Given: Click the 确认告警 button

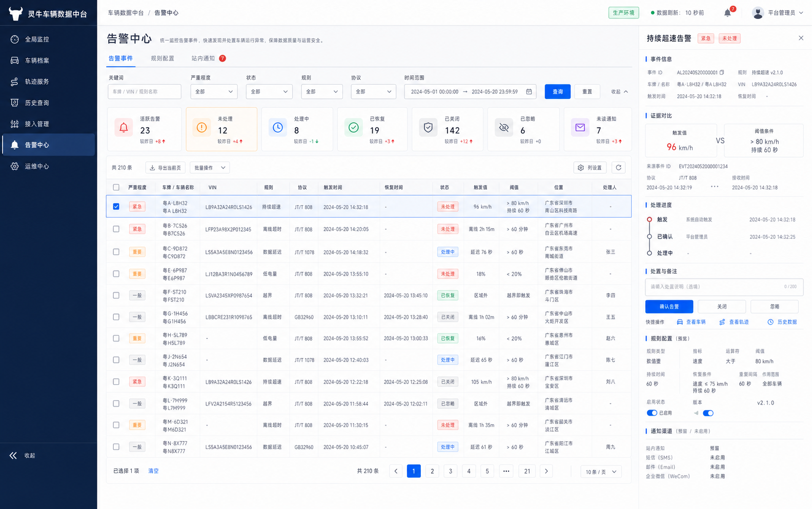Looking at the screenshot, I should (x=669, y=307).
